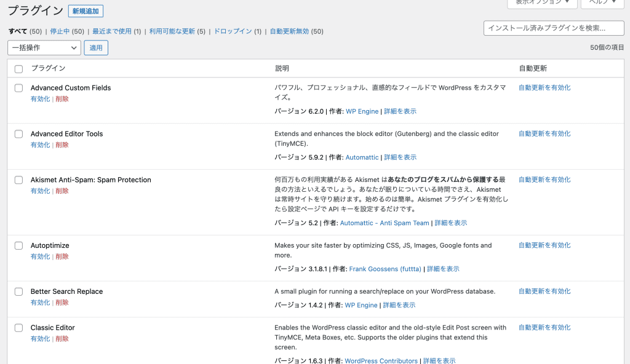View details for Akismet Anti-Spam
Image resolution: width=630 pixels, height=364 pixels.
click(x=451, y=223)
